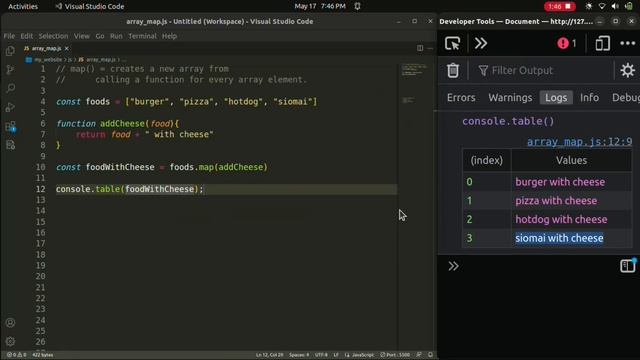Open the Edit menu

point(27,36)
